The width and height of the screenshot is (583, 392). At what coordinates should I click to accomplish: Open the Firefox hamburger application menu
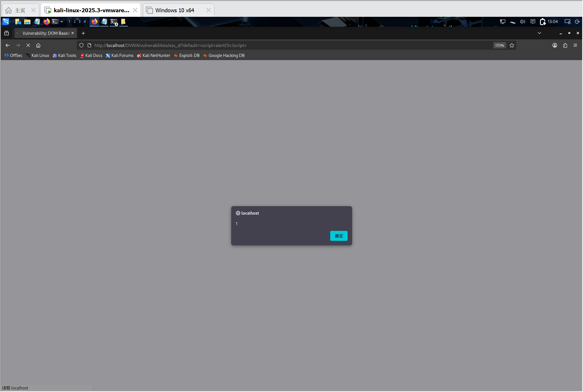pos(575,45)
